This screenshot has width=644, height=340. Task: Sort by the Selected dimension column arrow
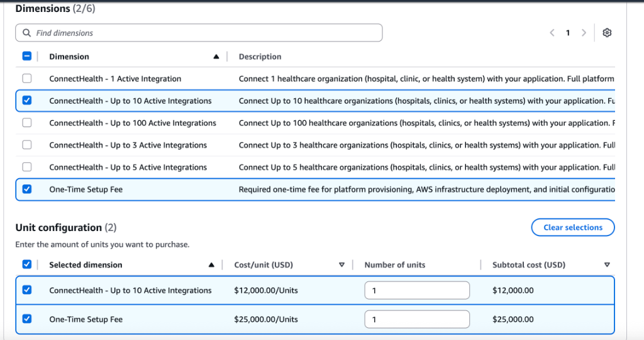[211, 265]
